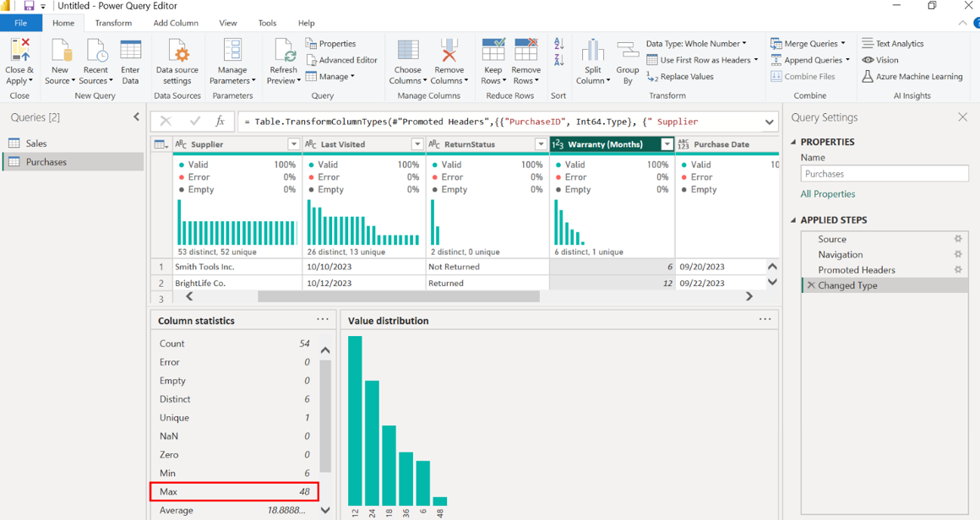Open Data source settings

[177, 52]
